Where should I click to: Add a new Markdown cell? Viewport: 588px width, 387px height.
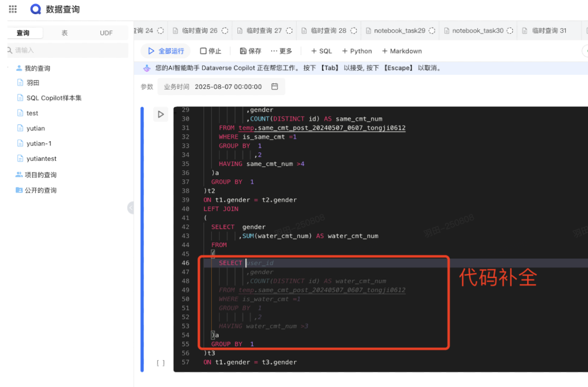coord(402,51)
